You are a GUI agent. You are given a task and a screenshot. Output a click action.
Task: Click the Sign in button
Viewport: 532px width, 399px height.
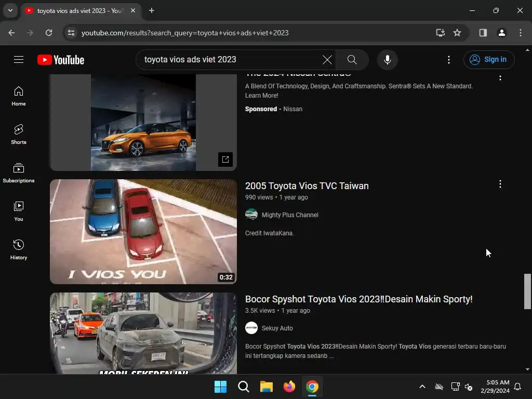[x=488, y=60]
